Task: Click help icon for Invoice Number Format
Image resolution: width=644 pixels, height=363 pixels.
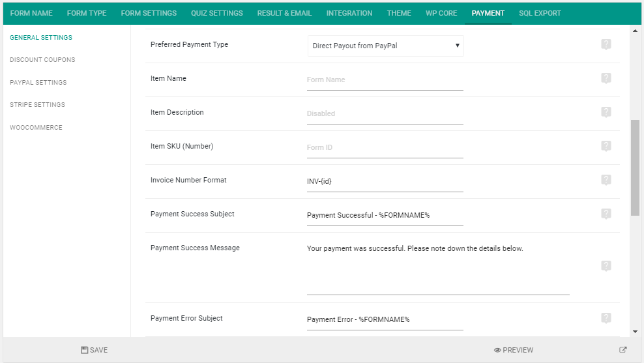Action: coord(606,180)
